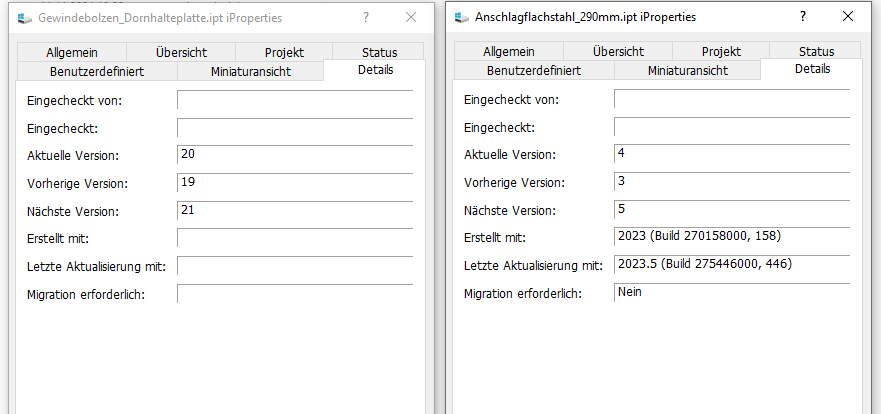Select the Details tab in the right dialog
Screen dimensions: 881x414
812,69
